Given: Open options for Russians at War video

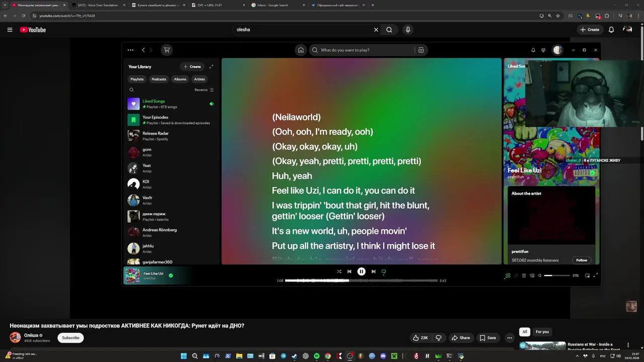Looking at the screenshot, I should [628, 345].
